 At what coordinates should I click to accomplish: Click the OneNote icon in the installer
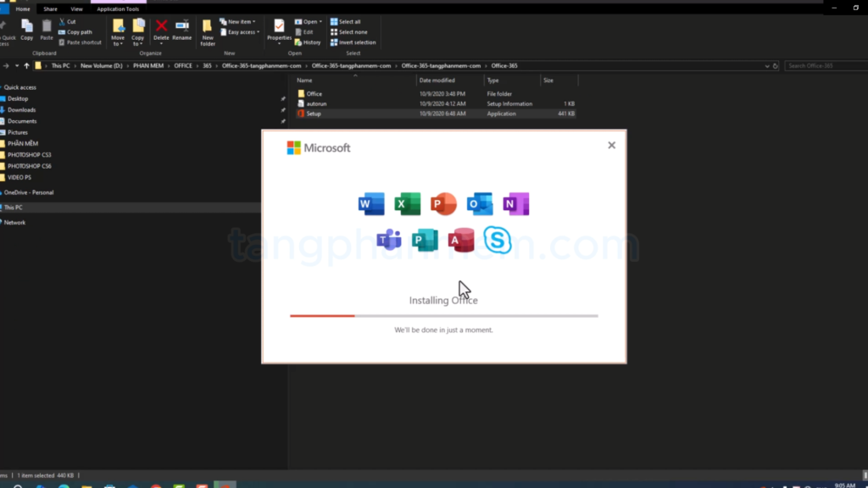(x=516, y=204)
